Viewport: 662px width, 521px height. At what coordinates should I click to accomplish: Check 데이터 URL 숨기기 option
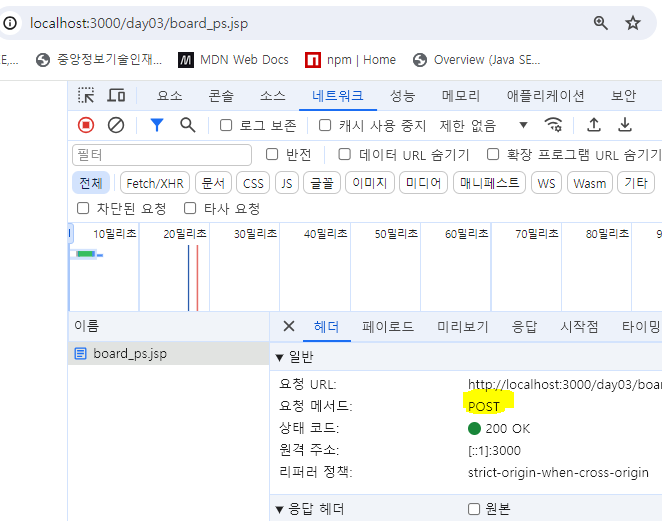(345, 155)
